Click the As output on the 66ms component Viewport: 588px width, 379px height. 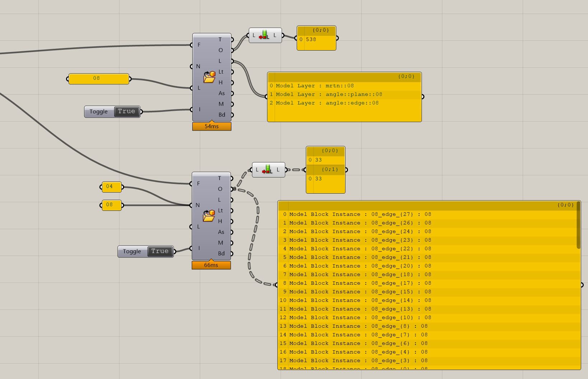pyautogui.click(x=221, y=232)
